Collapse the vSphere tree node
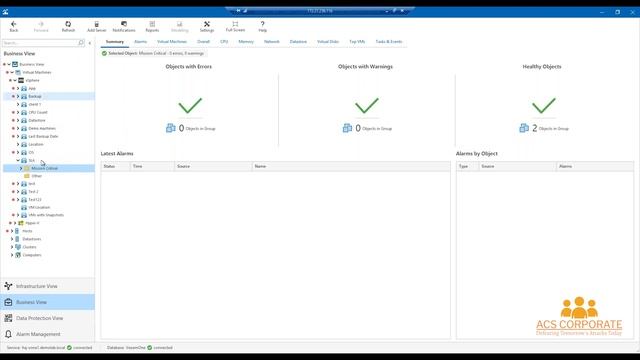Viewport: 640px width, 360px height. coord(15,80)
